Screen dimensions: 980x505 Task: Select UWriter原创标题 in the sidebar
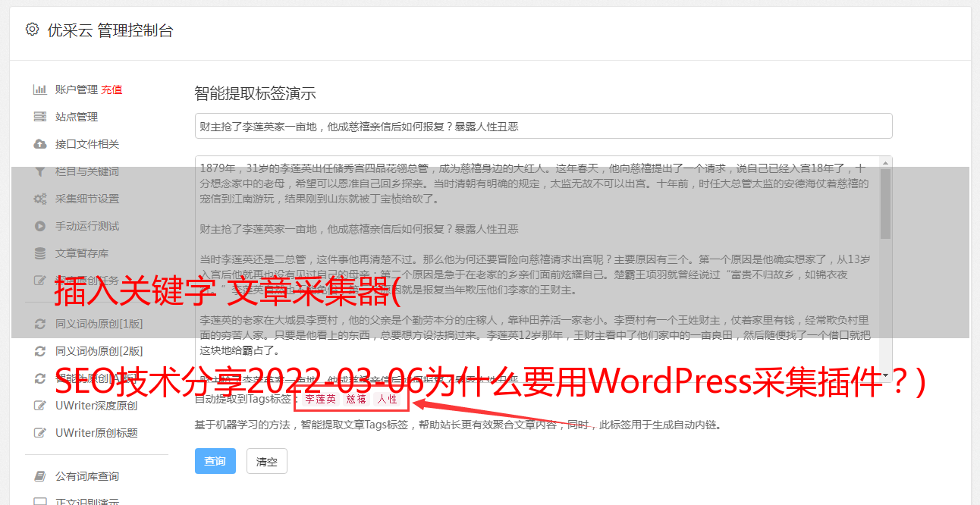96,433
